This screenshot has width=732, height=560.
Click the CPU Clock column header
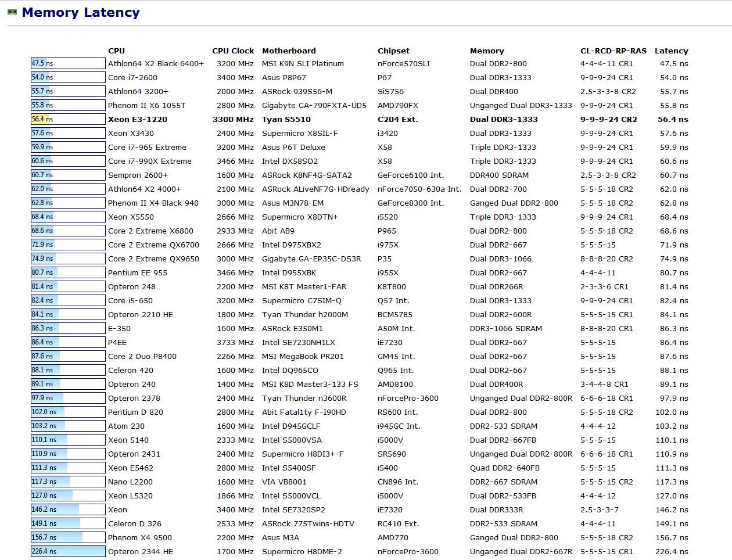pos(233,51)
